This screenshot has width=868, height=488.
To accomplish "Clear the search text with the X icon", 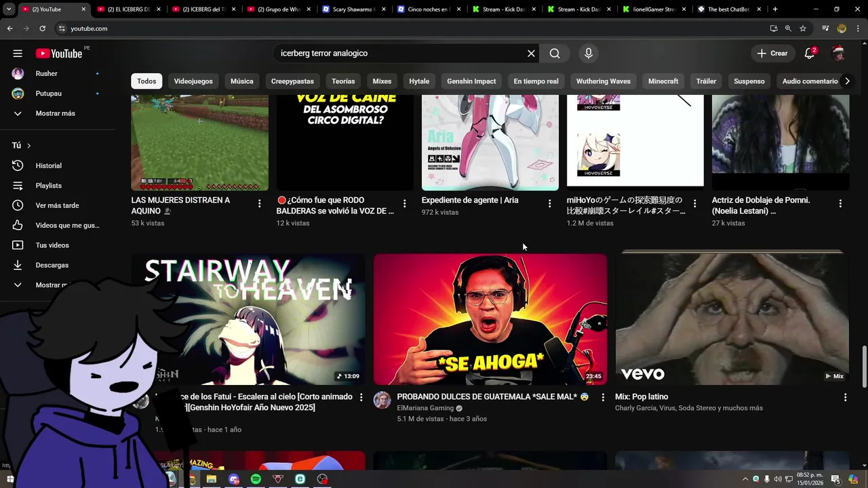I will [x=531, y=54].
